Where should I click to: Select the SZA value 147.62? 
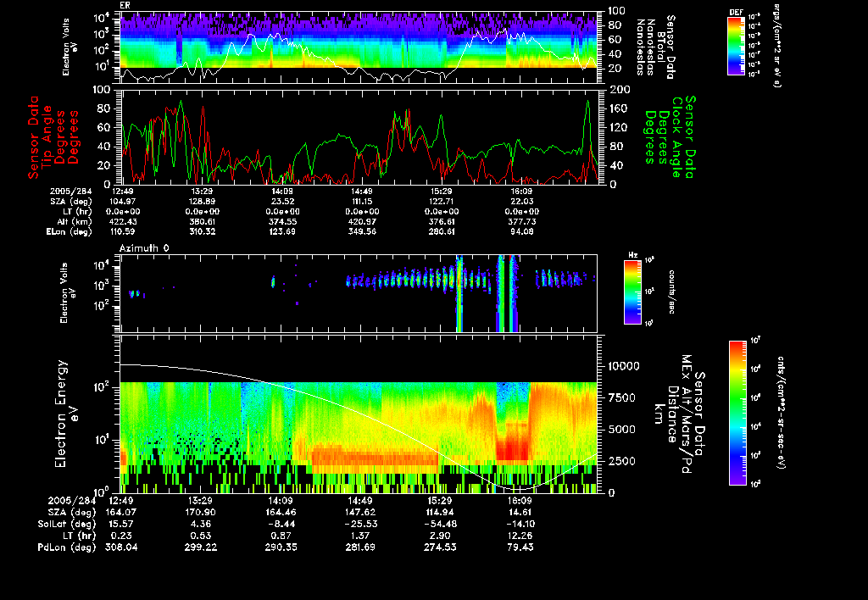(359, 512)
